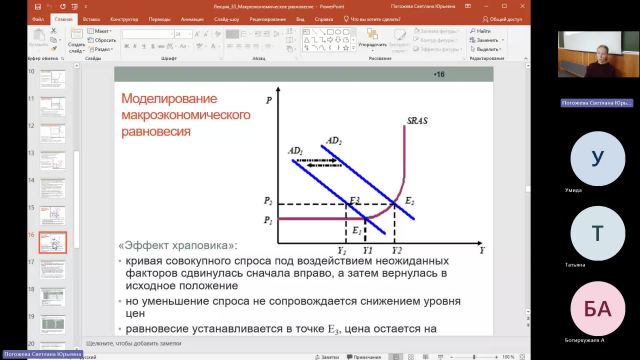Open the Макет layout dropdown
Screen dimensions: 640x360
point(100,31)
